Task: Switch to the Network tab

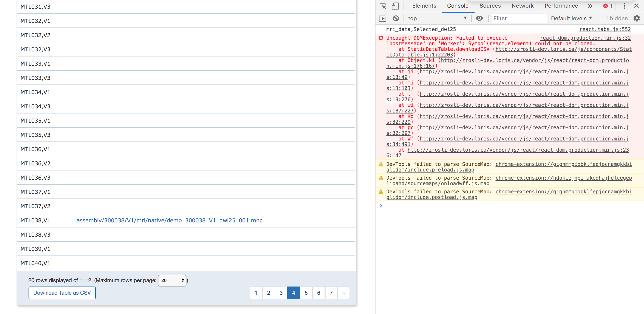Action: point(522,6)
